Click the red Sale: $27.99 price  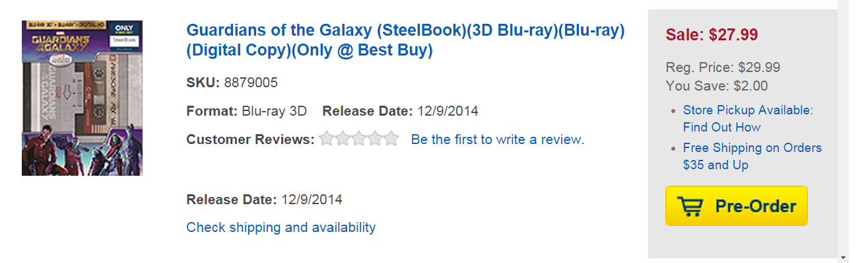712,34
